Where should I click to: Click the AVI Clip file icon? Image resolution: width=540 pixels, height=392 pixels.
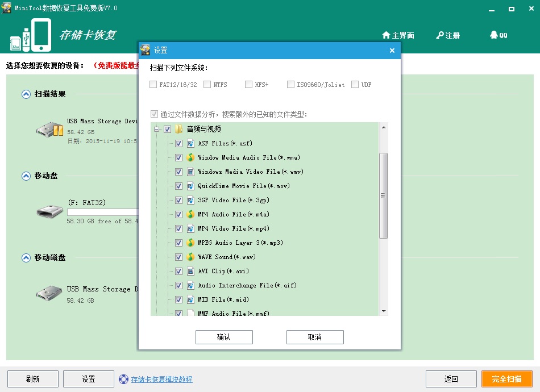[190, 271]
